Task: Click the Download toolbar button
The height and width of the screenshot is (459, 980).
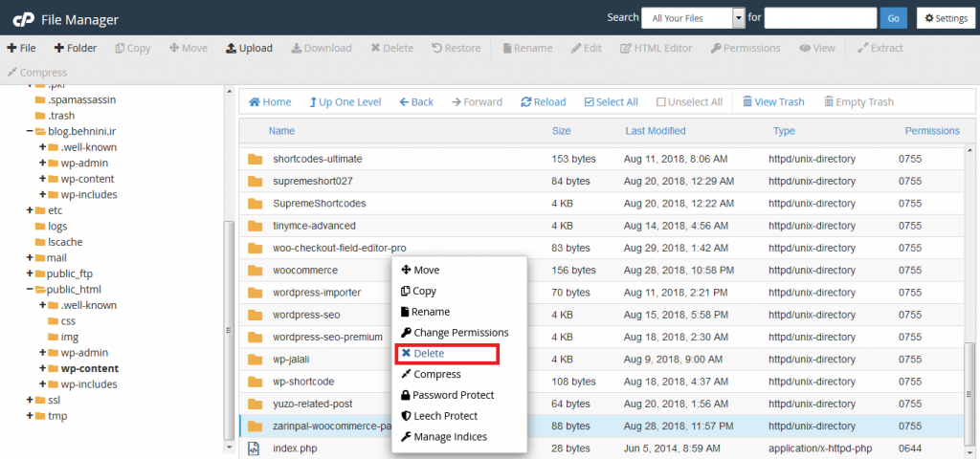Action: [322, 48]
